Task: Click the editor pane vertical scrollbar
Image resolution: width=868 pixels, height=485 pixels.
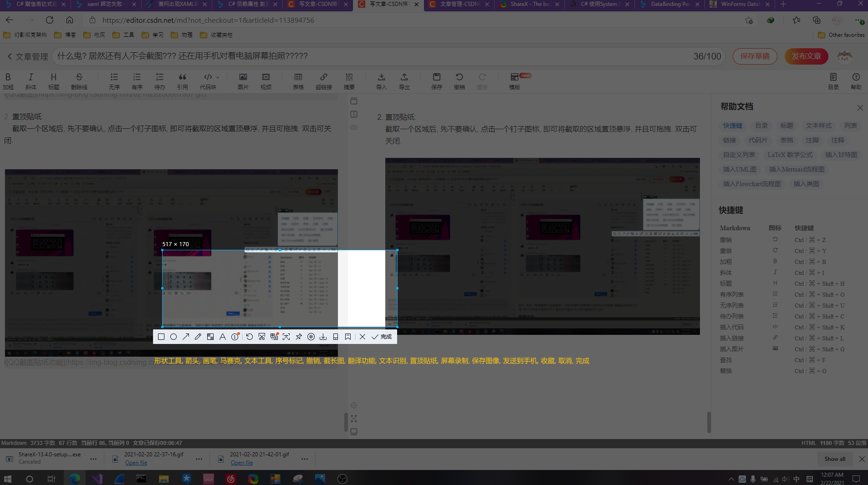Action: [x=346, y=422]
